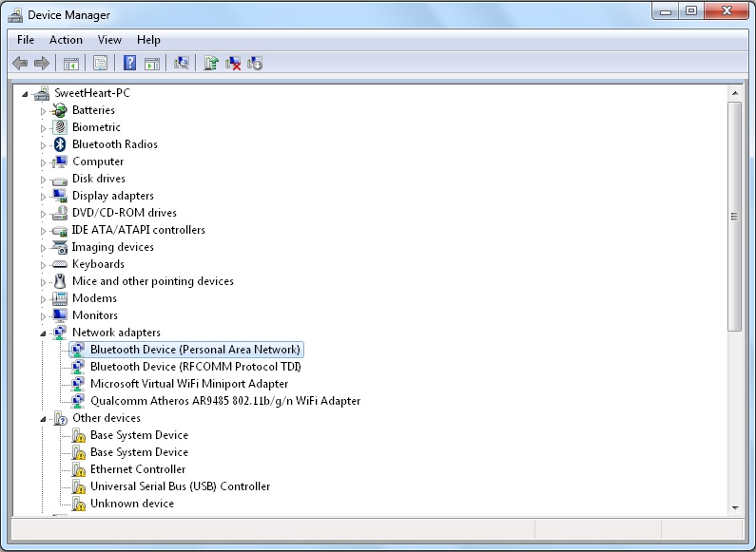Open Properties toolbar icon
The height and width of the screenshot is (552, 756).
click(x=100, y=63)
